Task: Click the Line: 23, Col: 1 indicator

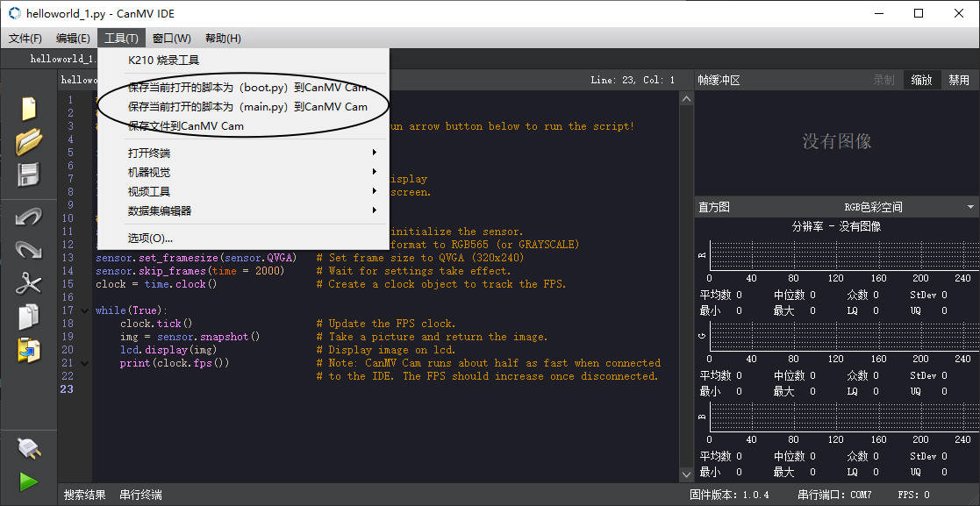Action: pos(633,80)
